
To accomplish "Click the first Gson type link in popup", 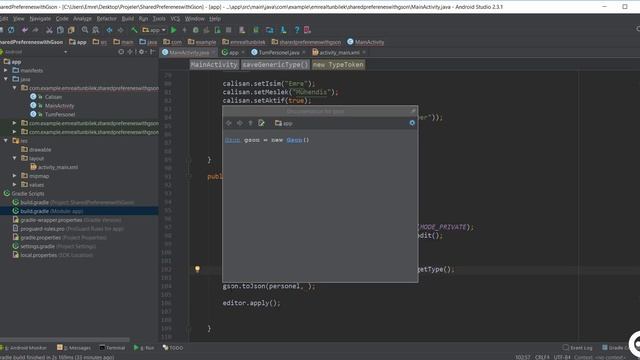I will (232, 140).
